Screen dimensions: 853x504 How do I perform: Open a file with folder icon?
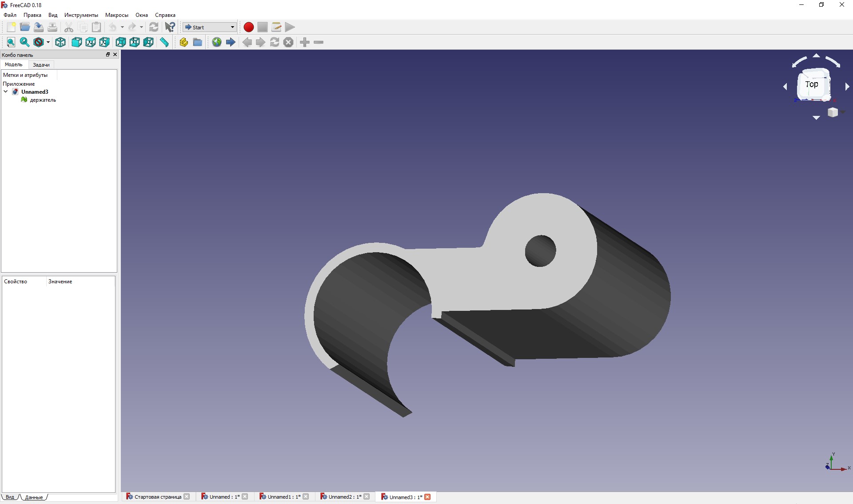25,27
